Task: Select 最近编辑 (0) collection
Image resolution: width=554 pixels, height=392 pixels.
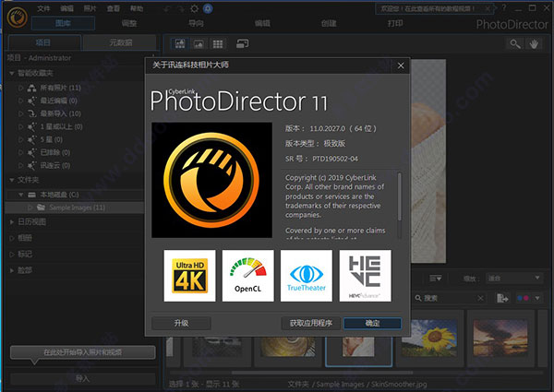Action: pyautogui.click(x=58, y=101)
